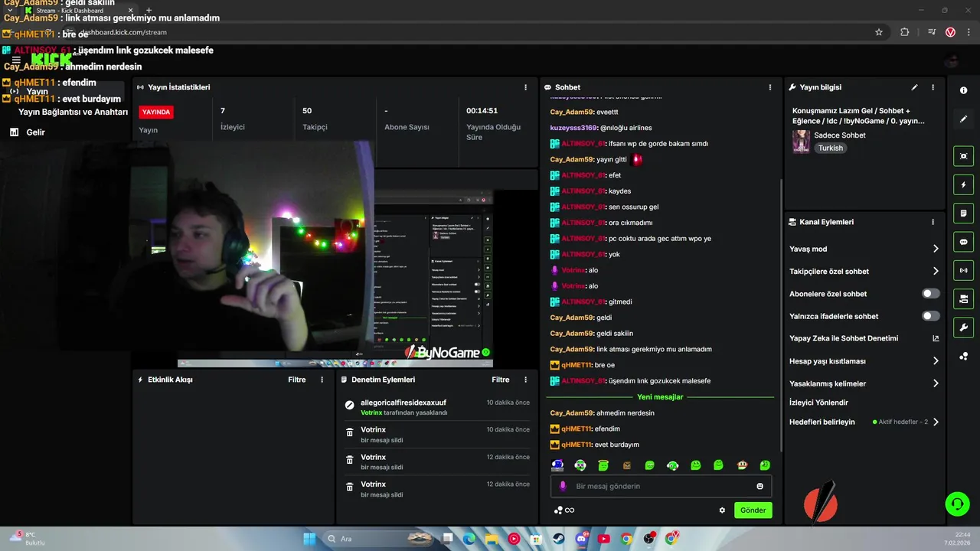The image size is (980, 551).
Task: Open the info icon in right sidebar
Action: pyautogui.click(x=963, y=90)
